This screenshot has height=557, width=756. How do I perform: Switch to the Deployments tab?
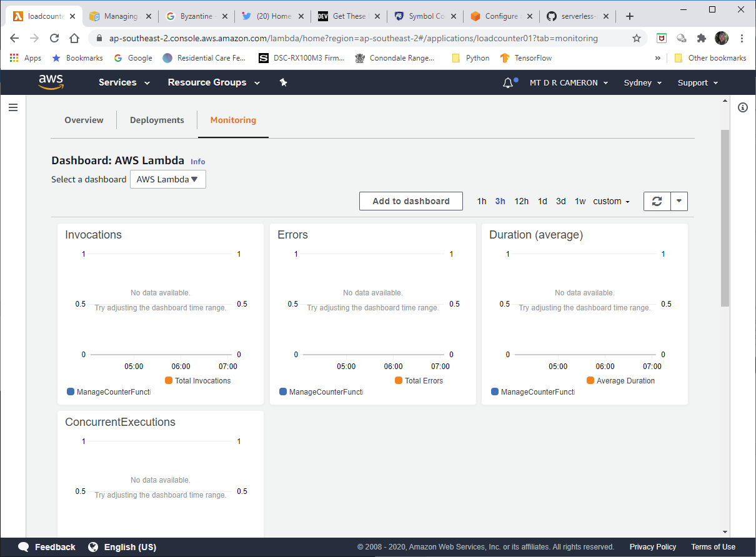tap(157, 120)
